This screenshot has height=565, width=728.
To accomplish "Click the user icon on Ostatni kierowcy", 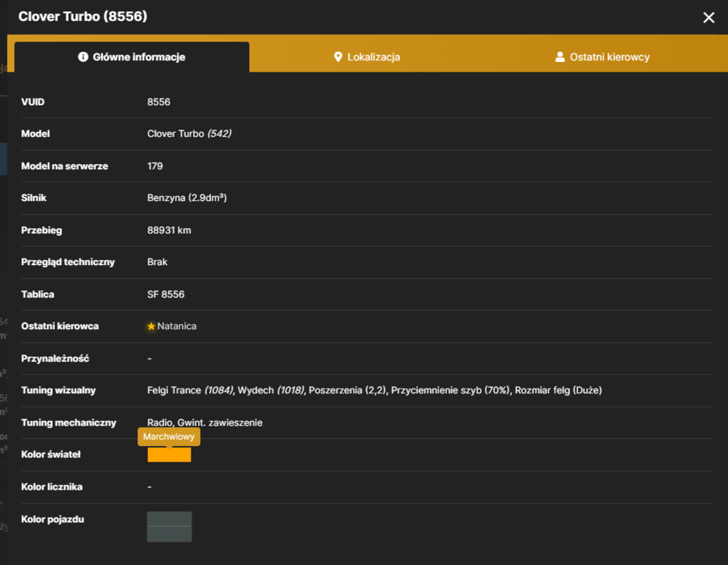I will click(x=560, y=57).
